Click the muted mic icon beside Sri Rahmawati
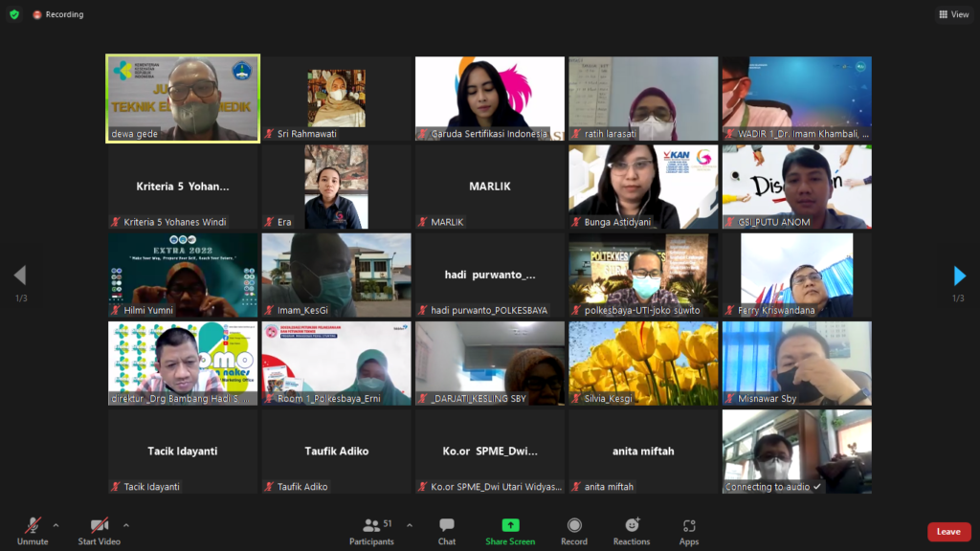The width and height of the screenshot is (980, 551). [269, 134]
